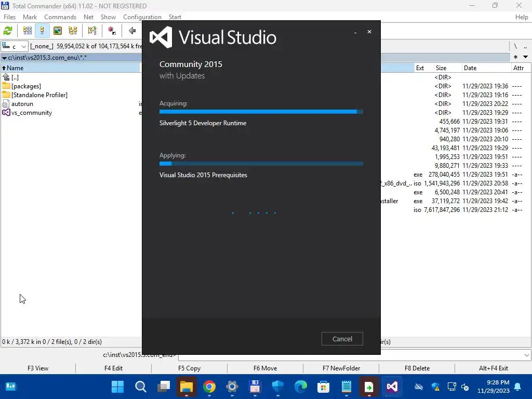Click the F3 View button
532x399 pixels.
click(x=38, y=368)
